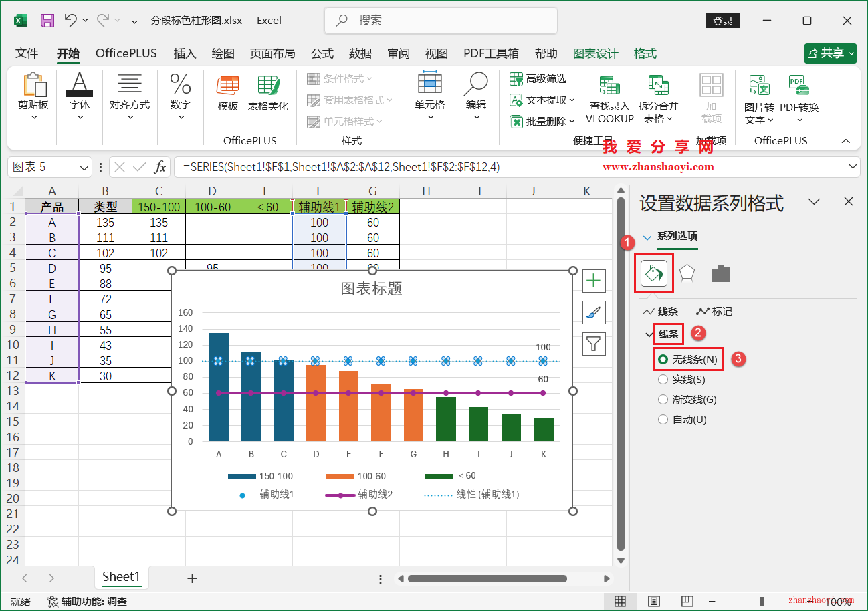Open the 图表 5 name box dropdown
Screen dimensions: 868x611
(x=83, y=166)
